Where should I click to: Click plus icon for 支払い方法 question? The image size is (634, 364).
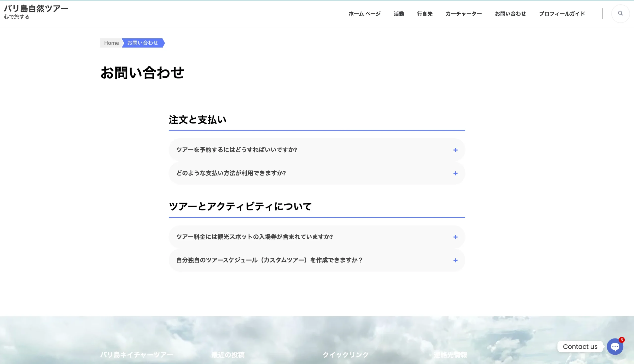click(455, 173)
